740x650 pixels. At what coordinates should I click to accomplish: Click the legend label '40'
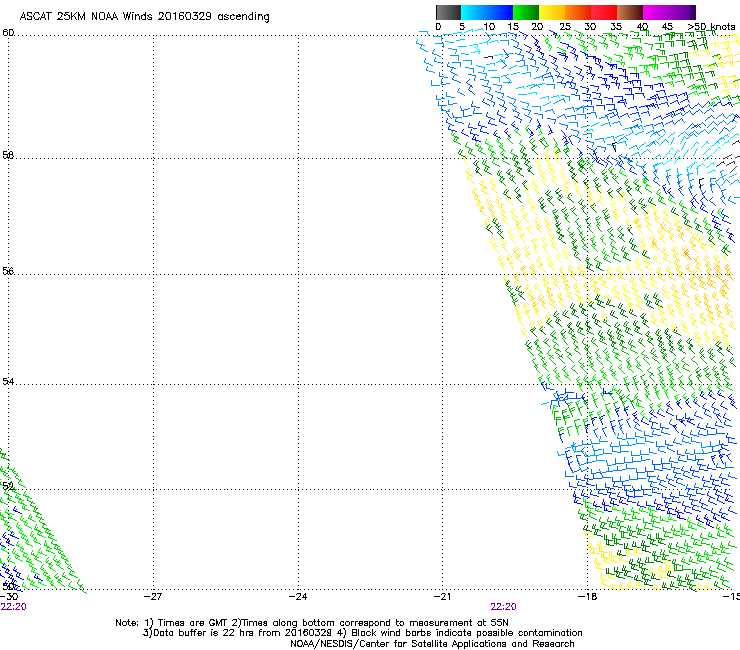(642, 27)
